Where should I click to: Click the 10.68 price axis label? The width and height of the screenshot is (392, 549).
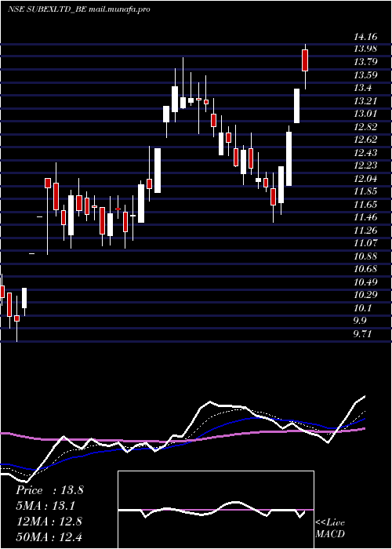366,270
